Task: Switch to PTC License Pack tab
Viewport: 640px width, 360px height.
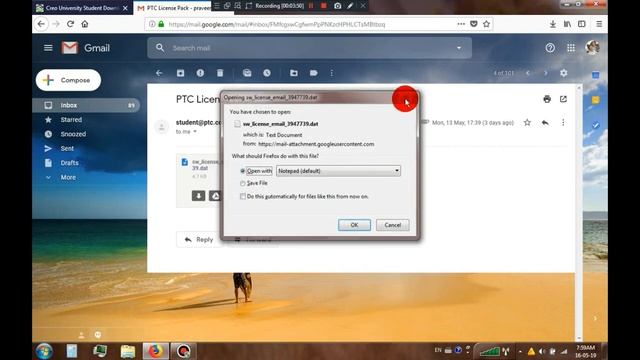Action: [x=175, y=8]
